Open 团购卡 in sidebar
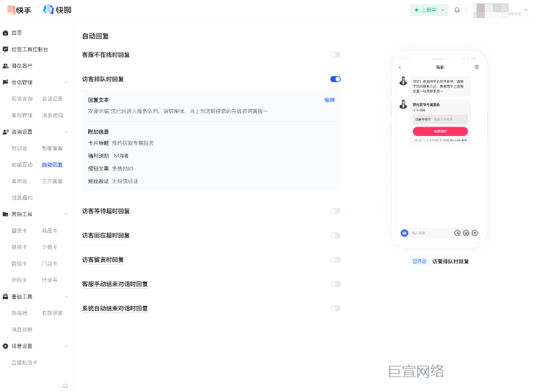The height and width of the screenshot is (392, 536). pyautogui.click(x=19, y=280)
